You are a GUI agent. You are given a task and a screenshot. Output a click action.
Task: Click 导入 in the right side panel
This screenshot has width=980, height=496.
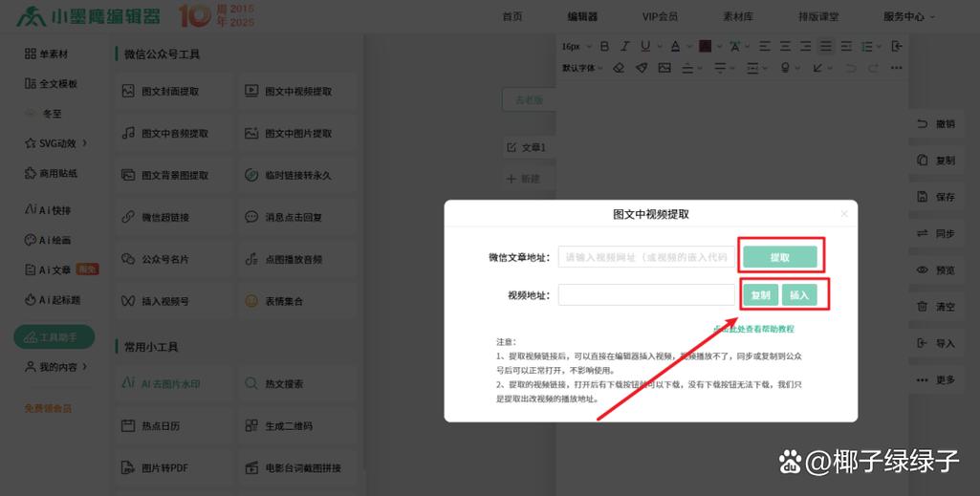(936, 343)
